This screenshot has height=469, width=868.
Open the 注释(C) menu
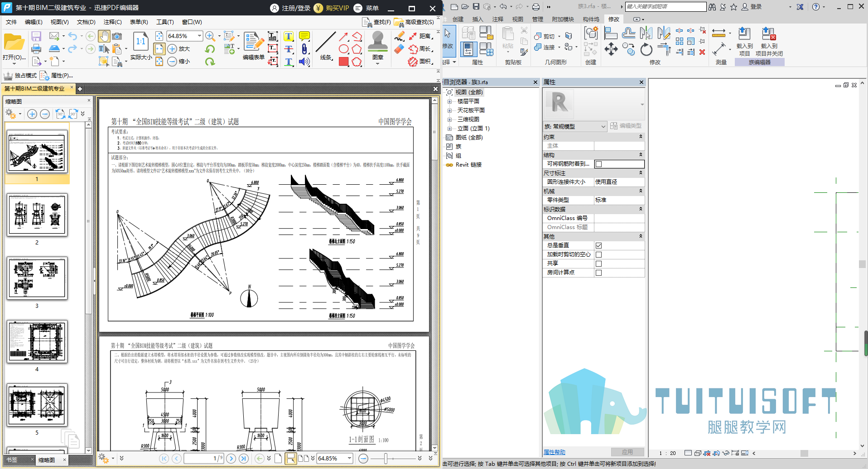point(112,22)
